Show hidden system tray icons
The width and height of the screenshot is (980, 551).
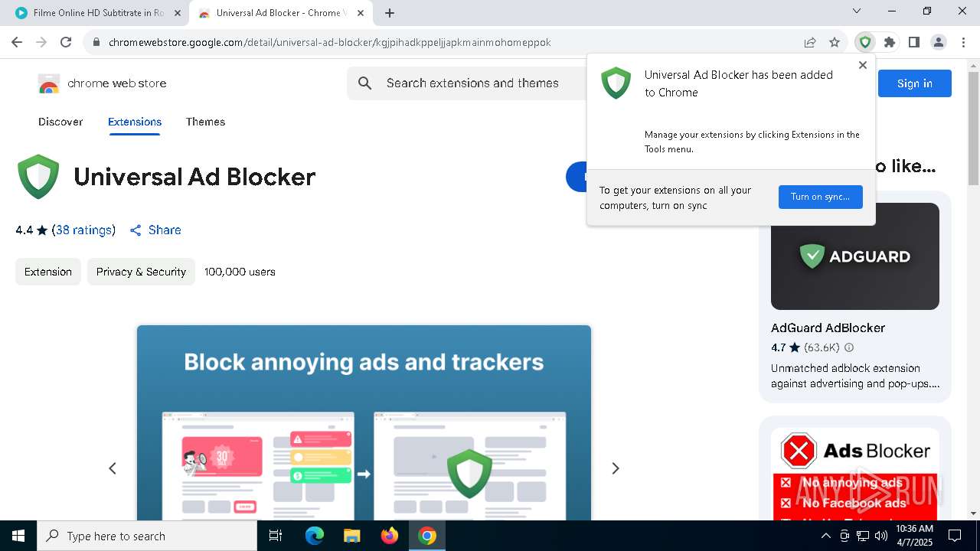[x=825, y=536]
